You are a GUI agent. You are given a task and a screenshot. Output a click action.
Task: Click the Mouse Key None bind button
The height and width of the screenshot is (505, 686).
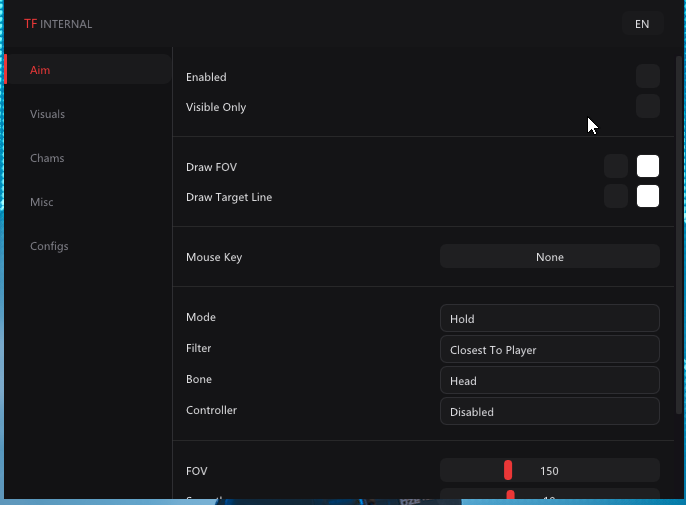[x=550, y=256]
